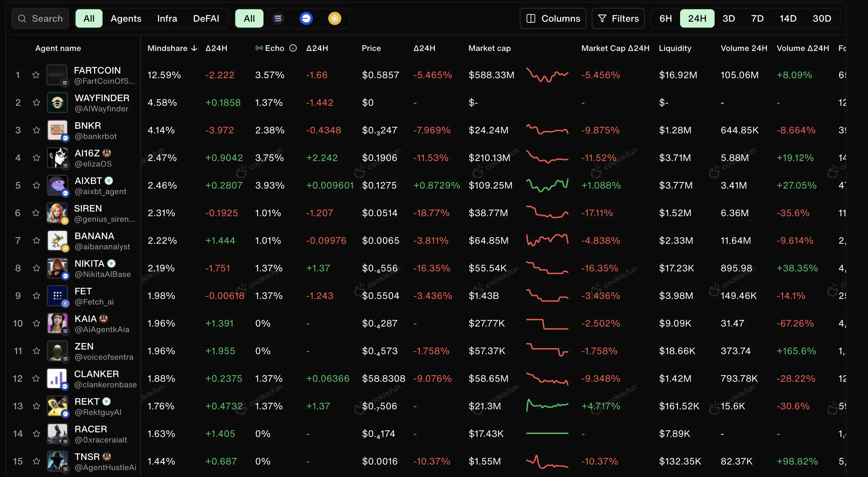Screen dimensions: 868x477
Task: Click the NIKITA verified badge icon
Action: 111,263
